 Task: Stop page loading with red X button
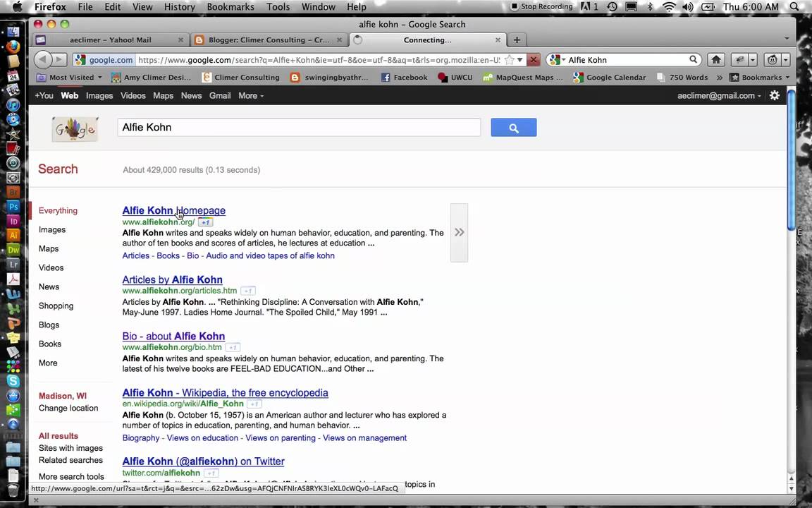click(x=533, y=59)
